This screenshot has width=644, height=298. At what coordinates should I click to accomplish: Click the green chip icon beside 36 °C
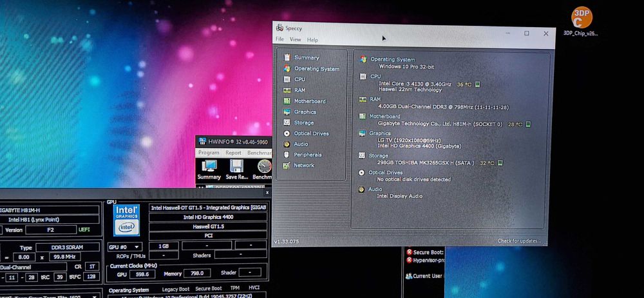[478, 84]
